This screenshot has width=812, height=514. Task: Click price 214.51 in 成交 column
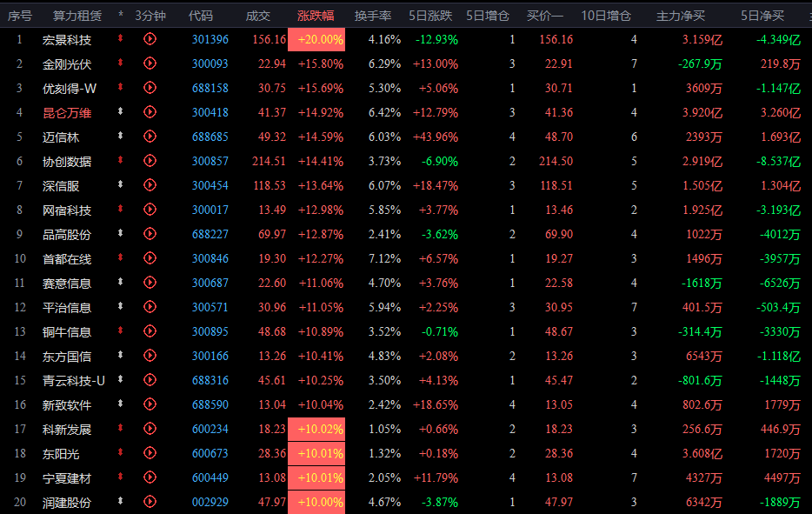269,161
